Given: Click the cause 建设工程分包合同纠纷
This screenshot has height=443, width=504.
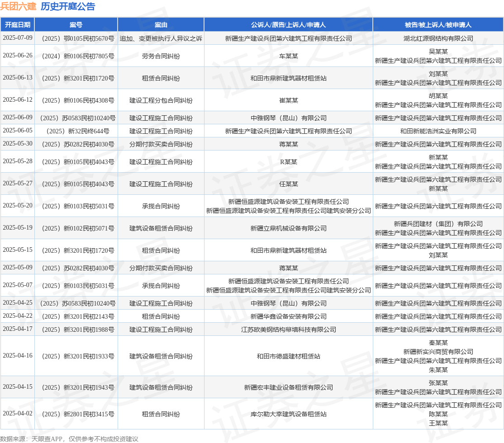Looking at the screenshot, I should [x=161, y=100].
